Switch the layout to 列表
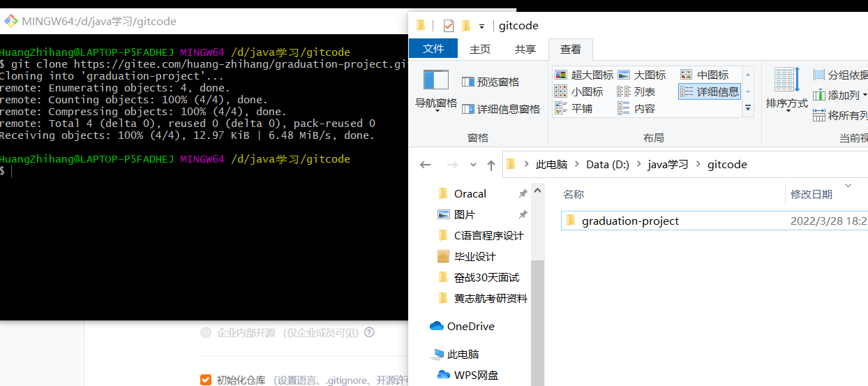 click(636, 91)
